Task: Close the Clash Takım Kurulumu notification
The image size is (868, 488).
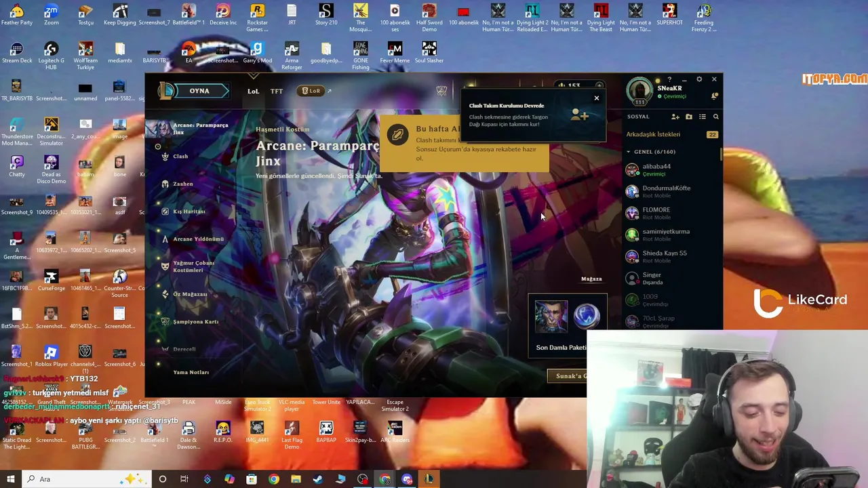Action: tap(597, 98)
